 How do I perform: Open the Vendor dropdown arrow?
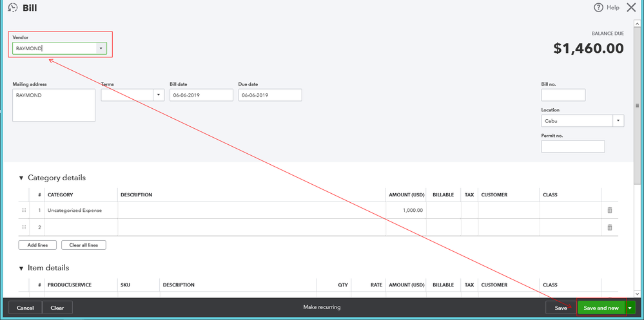101,48
